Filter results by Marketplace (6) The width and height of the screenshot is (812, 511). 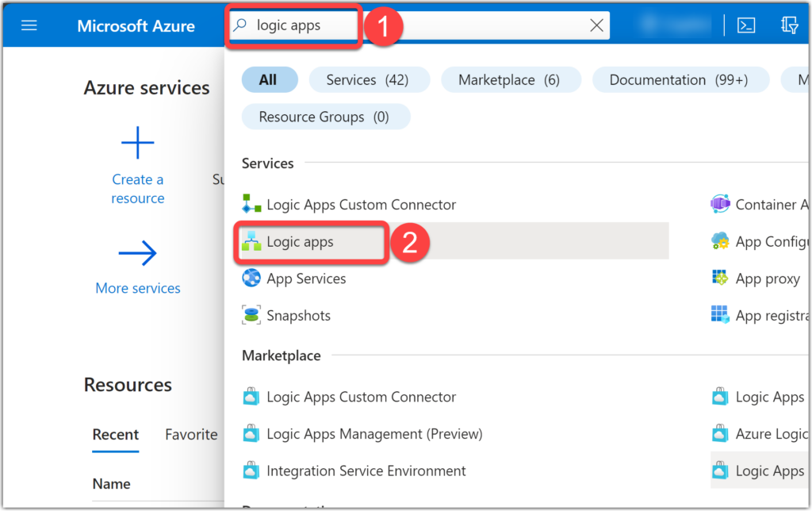(x=511, y=80)
